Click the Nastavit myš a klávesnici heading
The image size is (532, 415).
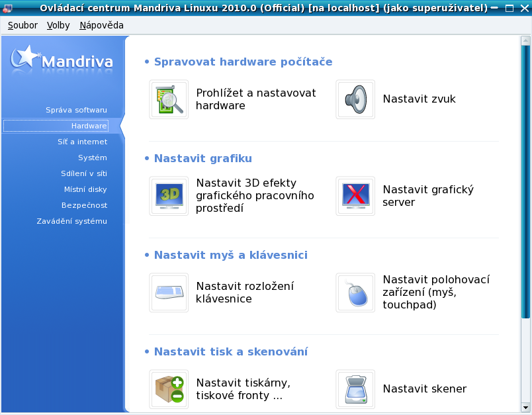tap(231, 255)
